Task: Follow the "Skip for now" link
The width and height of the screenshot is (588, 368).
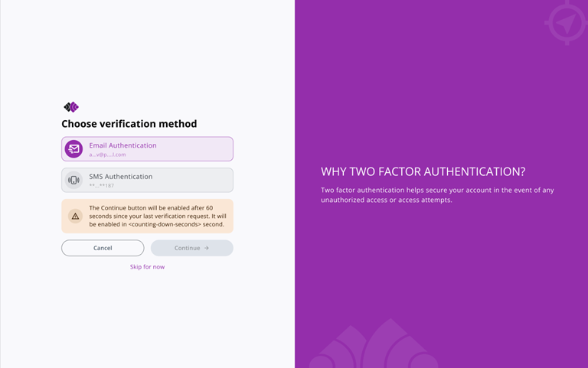Action: pos(147,267)
